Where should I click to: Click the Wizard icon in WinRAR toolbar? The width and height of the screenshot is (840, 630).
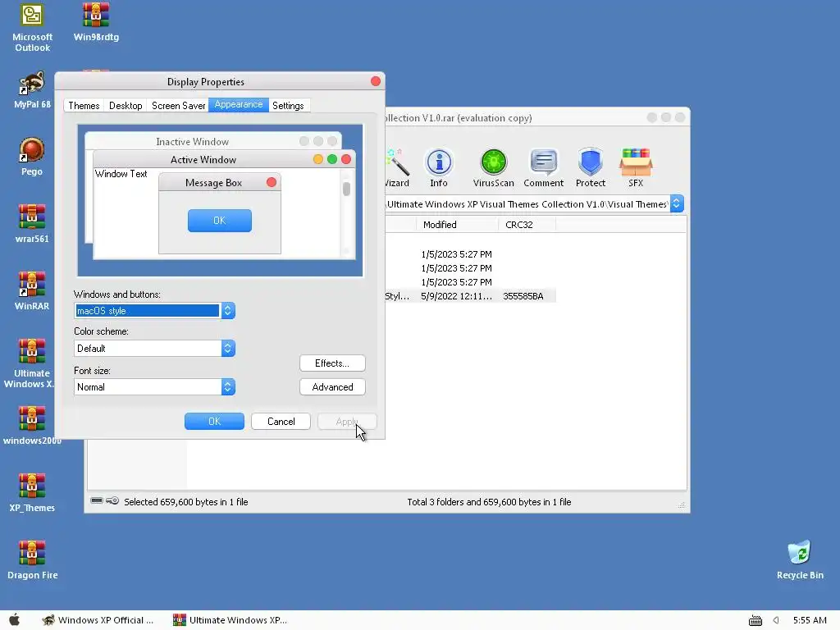point(398,168)
